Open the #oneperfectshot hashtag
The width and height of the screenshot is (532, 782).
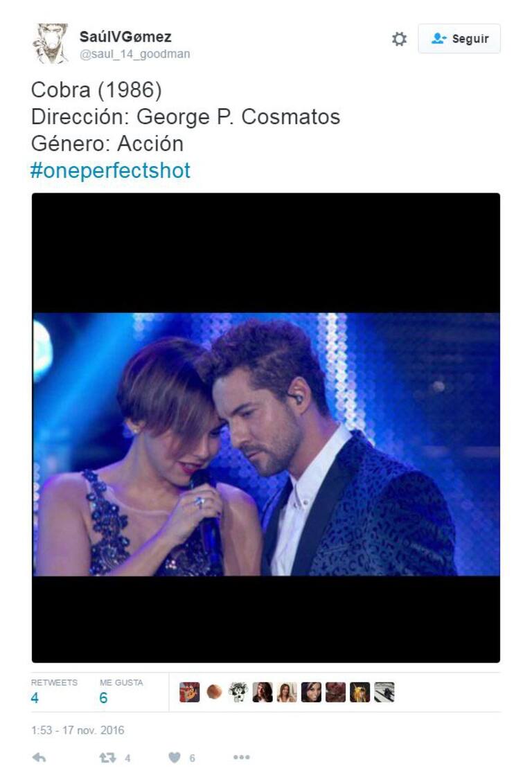110,170
